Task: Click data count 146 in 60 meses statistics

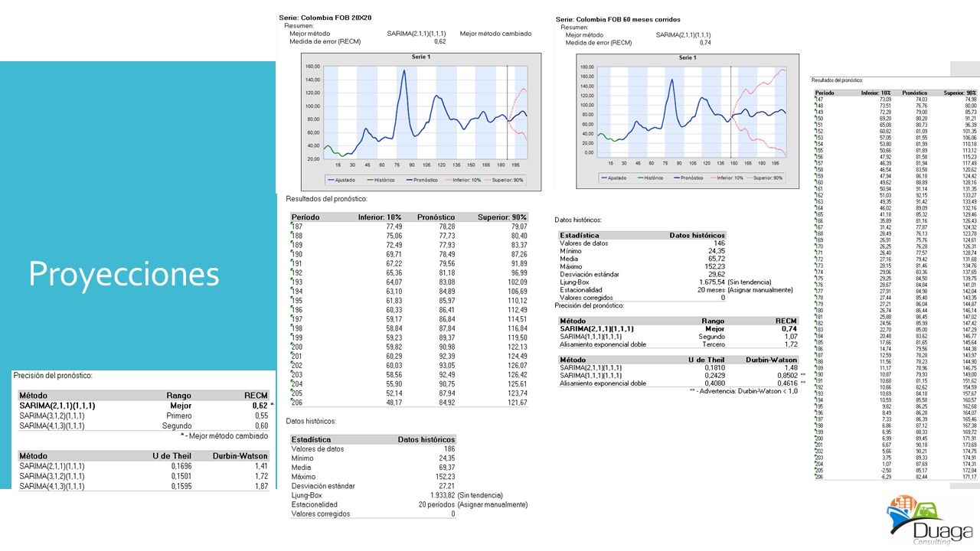Action: click(718, 243)
